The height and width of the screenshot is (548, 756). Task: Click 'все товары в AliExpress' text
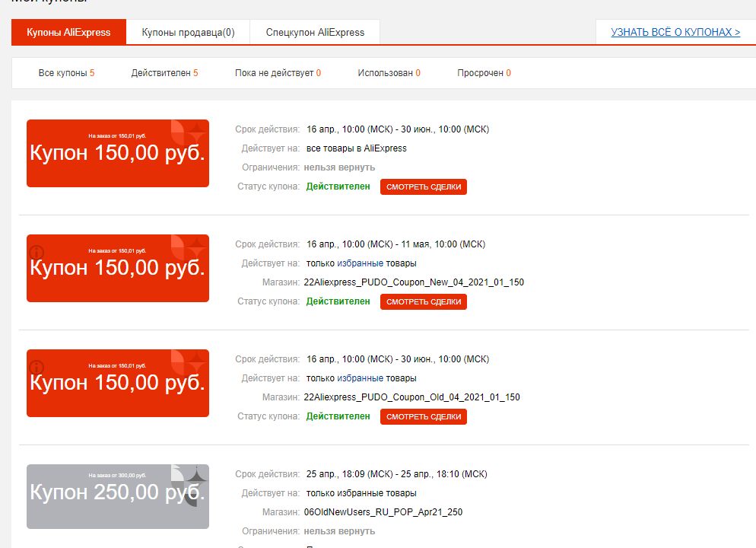coord(356,148)
